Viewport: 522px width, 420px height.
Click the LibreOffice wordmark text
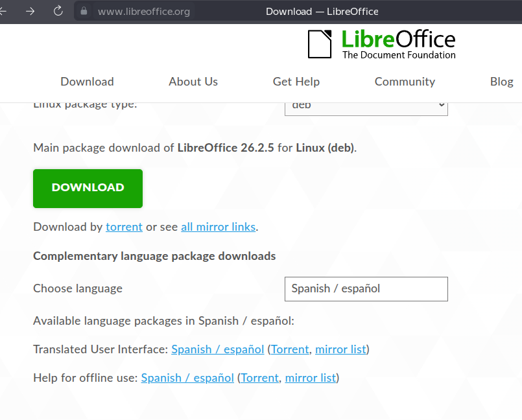pyautogui.click(x=399, y=39)
